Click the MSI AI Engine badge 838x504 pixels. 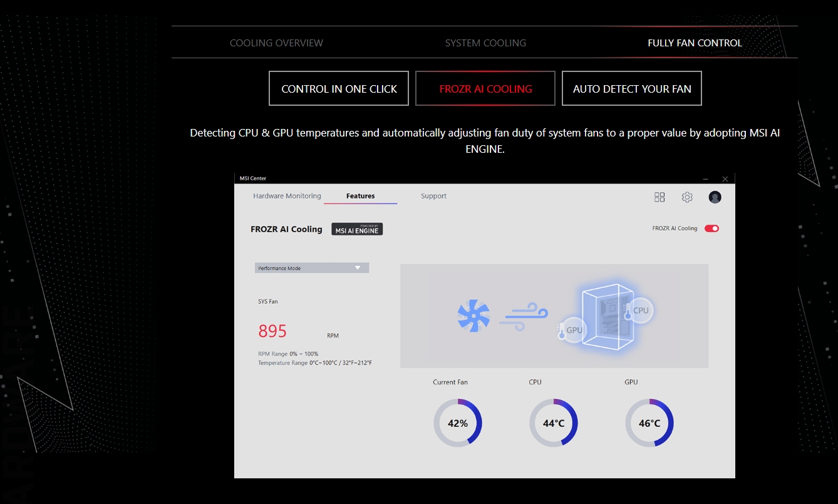tap(357, 229)
